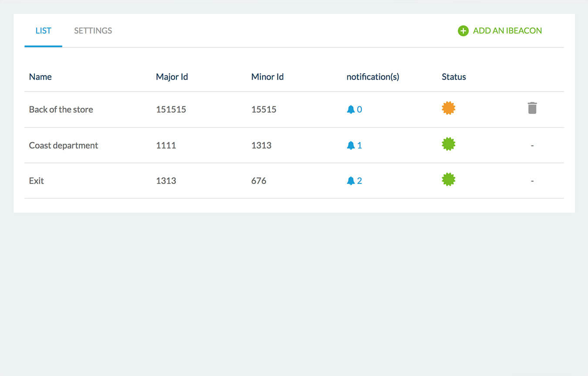Image resolution: width=588 pixels, height=376 pixels.
Task: Click notification count 0 for Back of the store
Action: pos(359,109)
